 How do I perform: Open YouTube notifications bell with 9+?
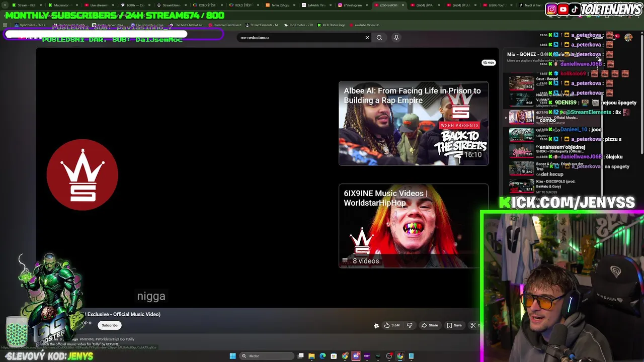tap(614, 37)
